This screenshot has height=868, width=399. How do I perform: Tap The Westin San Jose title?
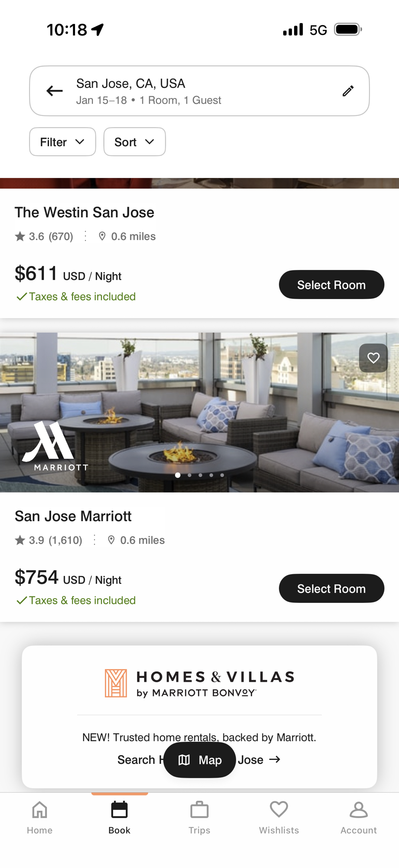(84, 212)
